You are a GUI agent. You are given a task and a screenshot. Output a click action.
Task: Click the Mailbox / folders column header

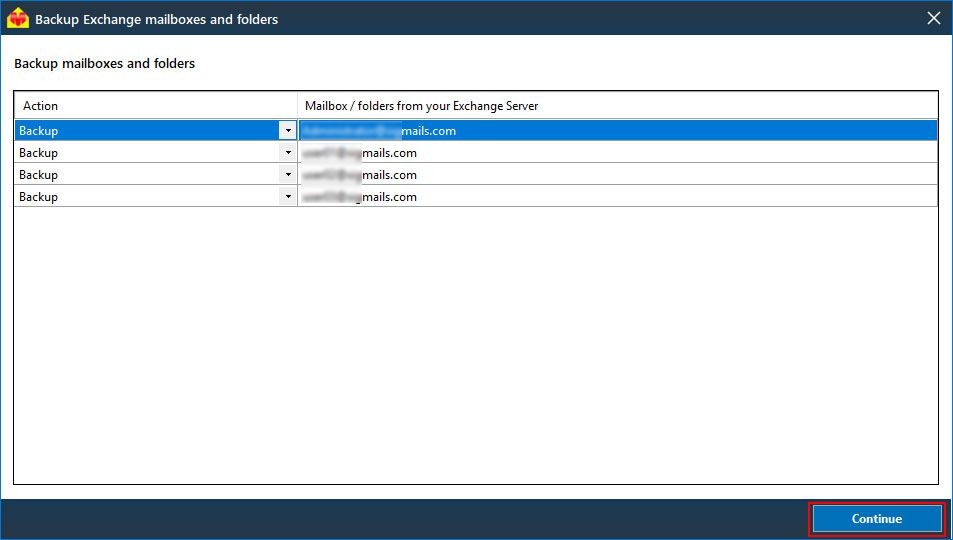[618, 106]
